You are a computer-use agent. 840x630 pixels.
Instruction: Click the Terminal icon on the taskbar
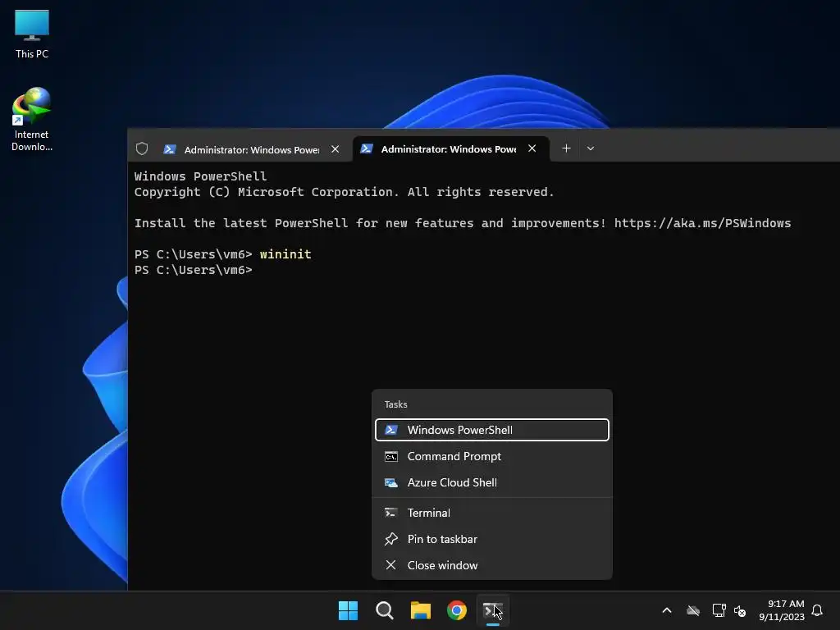(493, 610)
